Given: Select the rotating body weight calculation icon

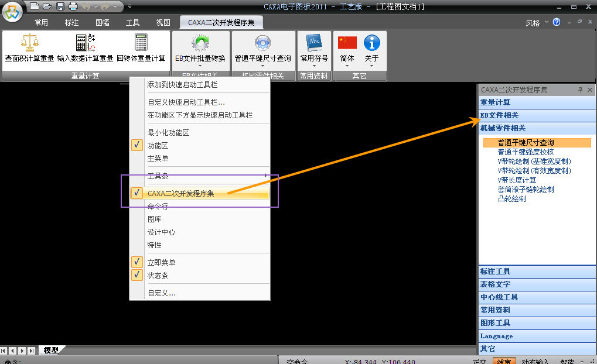Looking at the screenshot, I should pyautogui.click(x=141, y=42).
